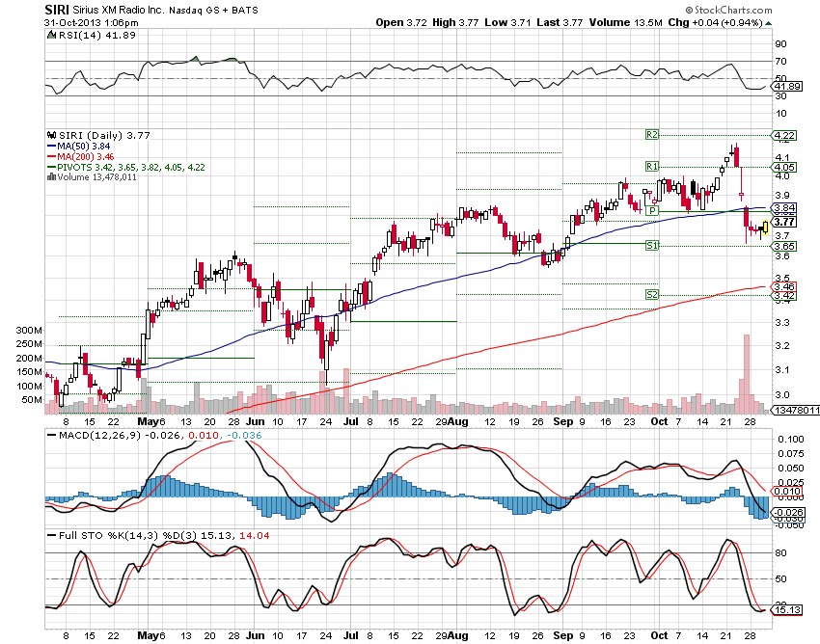Click the 3.65 pivot price tag
This screenshot has width=820, height=644.
coord(785,246)
